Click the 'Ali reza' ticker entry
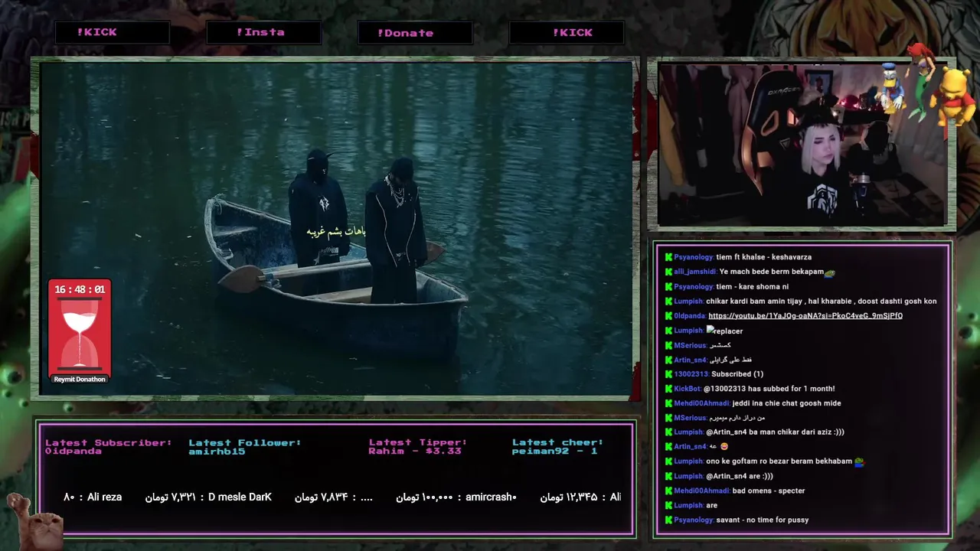This screenshot has width=980, height=551. coord(93,497)
